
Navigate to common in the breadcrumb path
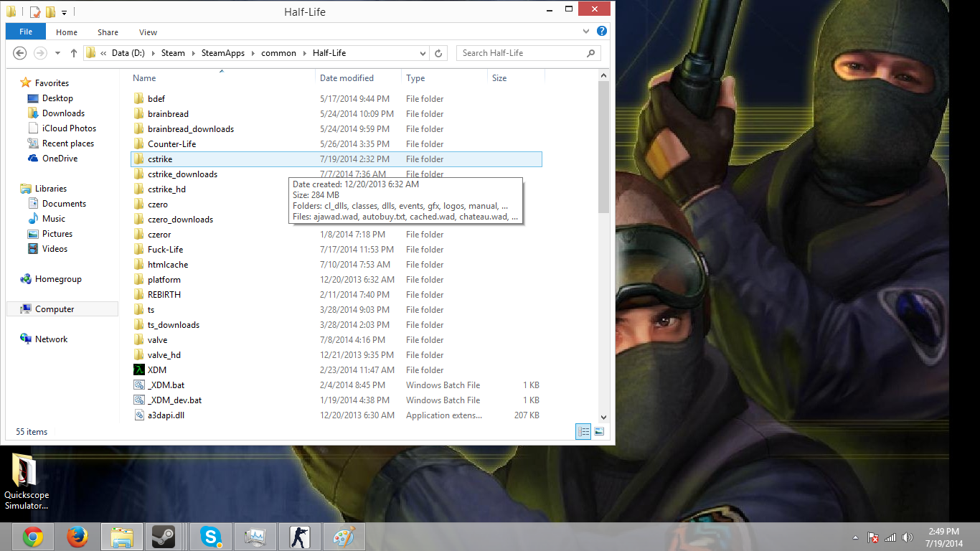click(x=278, y=53)
